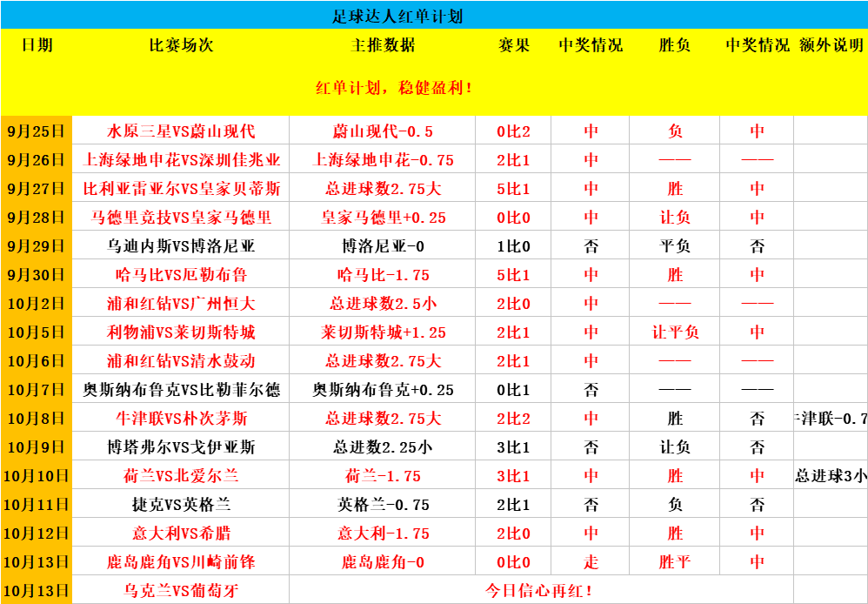This screenshot has height=604, width=868.
Task: Click the date cell 10月10日
Action: [36, 476]
